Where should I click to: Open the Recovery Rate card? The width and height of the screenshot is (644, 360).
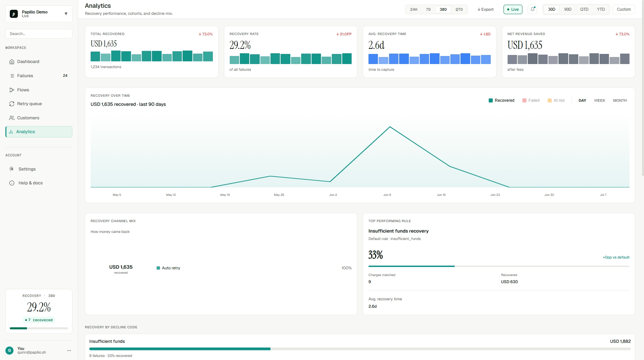click(290, 52)
